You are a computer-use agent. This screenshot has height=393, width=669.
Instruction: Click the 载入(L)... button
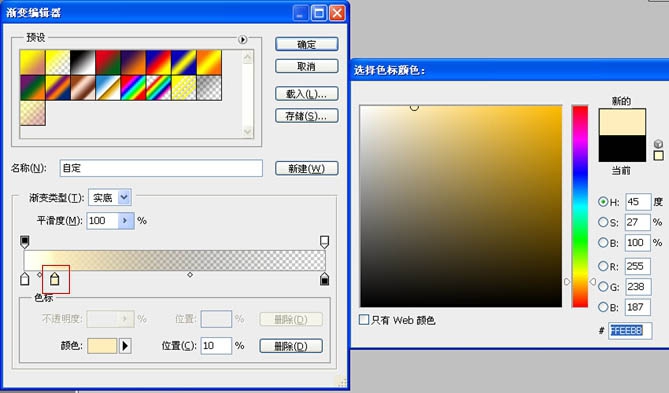click(x=307, y=94)
